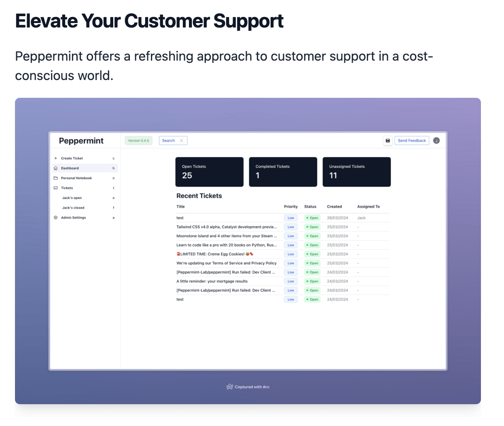This screenshot has width=504, height=426.
Task: Click the plus icon beside Create Ticket
Action: [56, 158]
